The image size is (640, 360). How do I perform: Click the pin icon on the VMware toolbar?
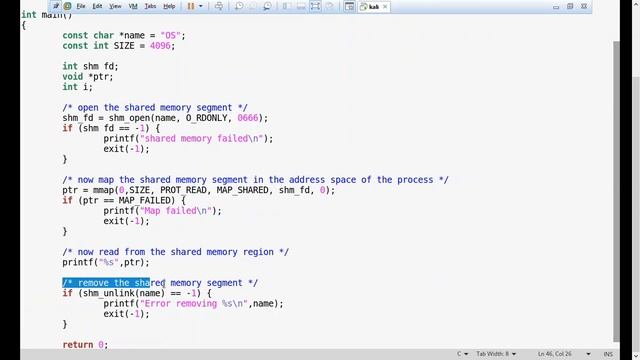tap(56, 6)
